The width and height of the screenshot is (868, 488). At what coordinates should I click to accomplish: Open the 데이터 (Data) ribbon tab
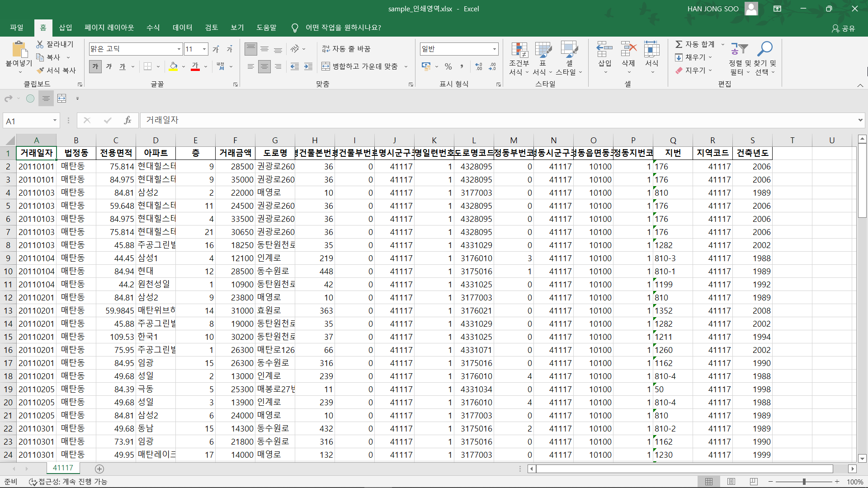182,28
